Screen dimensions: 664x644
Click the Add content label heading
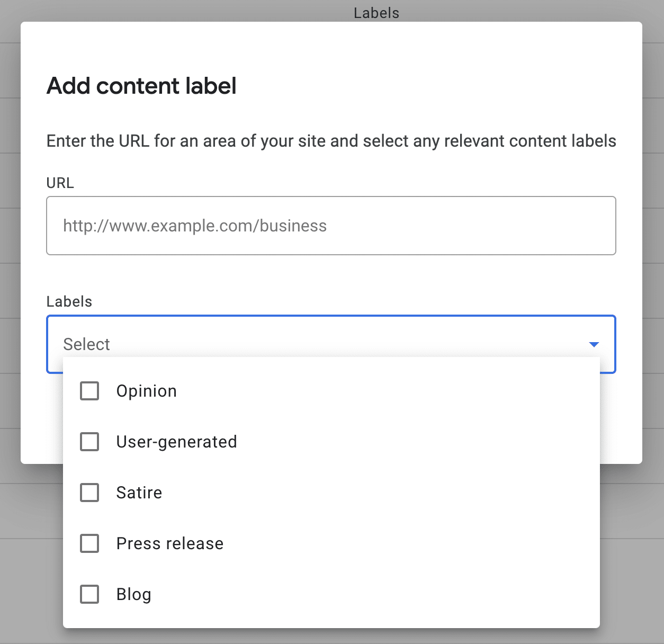tap(141, 86)
